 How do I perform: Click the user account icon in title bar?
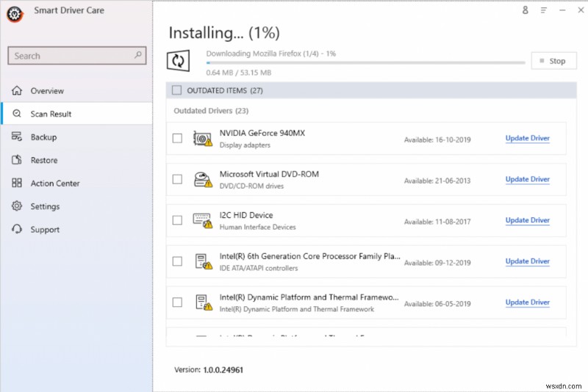(526, 10)
